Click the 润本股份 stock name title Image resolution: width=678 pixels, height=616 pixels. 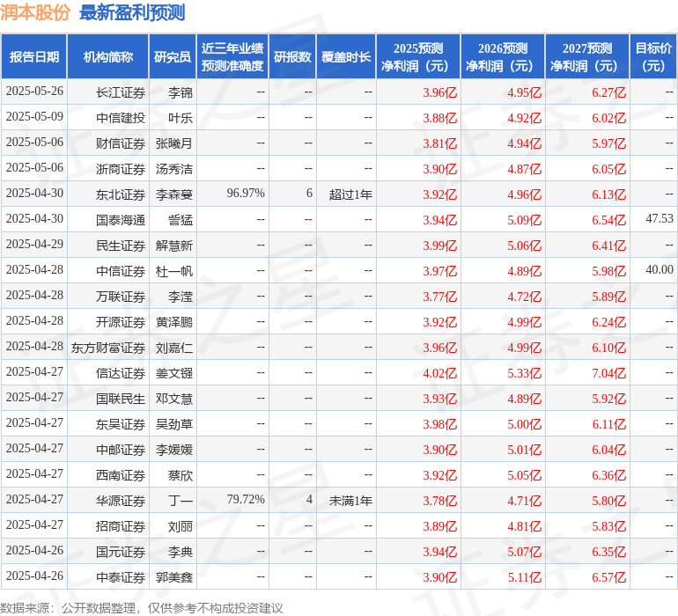click(x=37, y=12)
